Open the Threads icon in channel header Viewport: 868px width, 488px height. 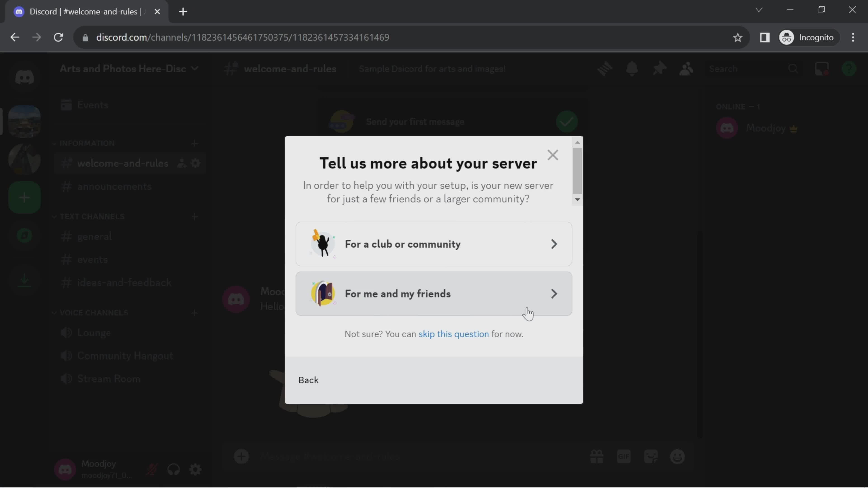click(x=605, y=69)
